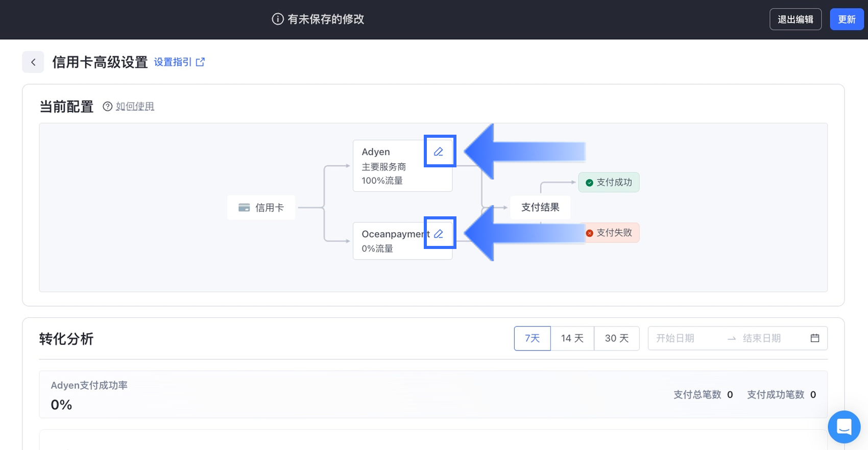Click the back arrow beside 信用卡高级设置

coord(33,62)
